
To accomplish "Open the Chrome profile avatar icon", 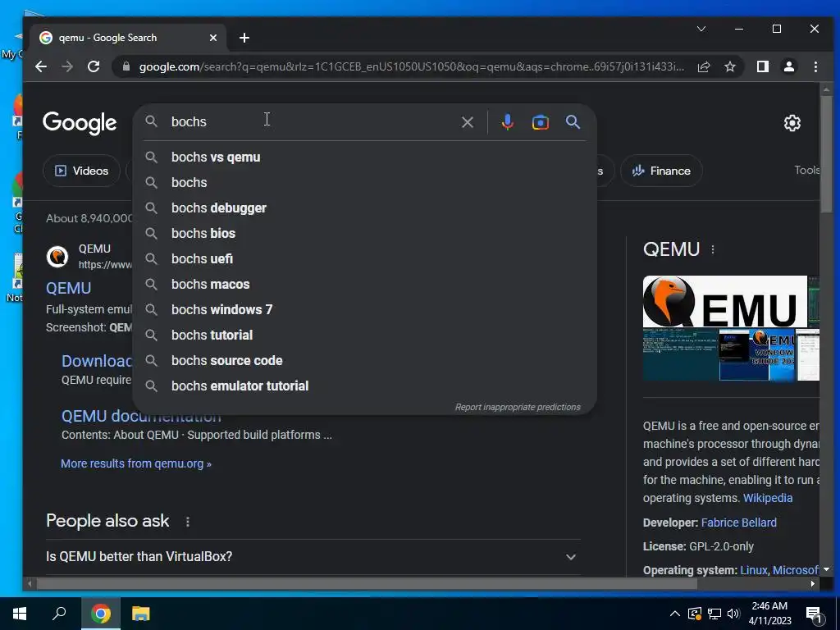I will coord(788,66).
